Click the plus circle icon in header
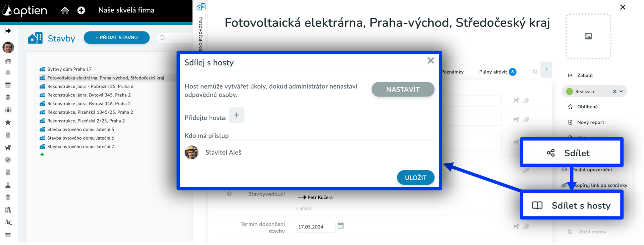 tap(81, 10)
